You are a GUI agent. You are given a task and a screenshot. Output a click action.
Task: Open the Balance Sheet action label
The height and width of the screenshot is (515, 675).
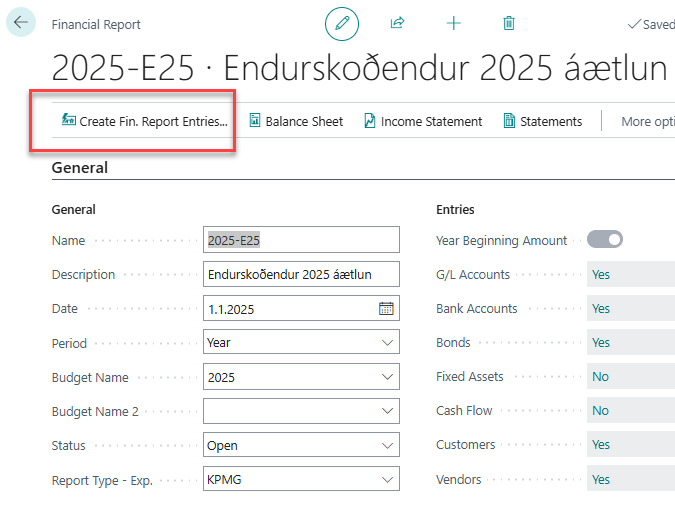click(x=304, y=121)
